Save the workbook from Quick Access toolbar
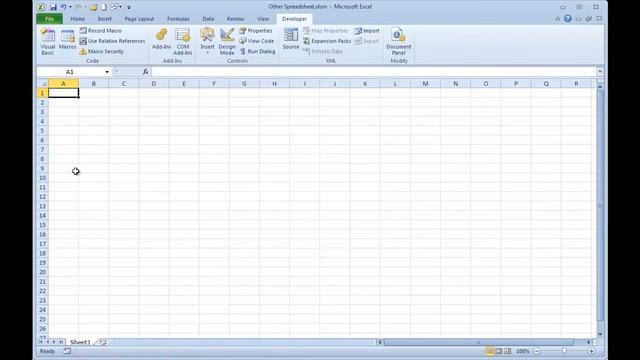Screen dimensions: 640x360 [53, 7]
